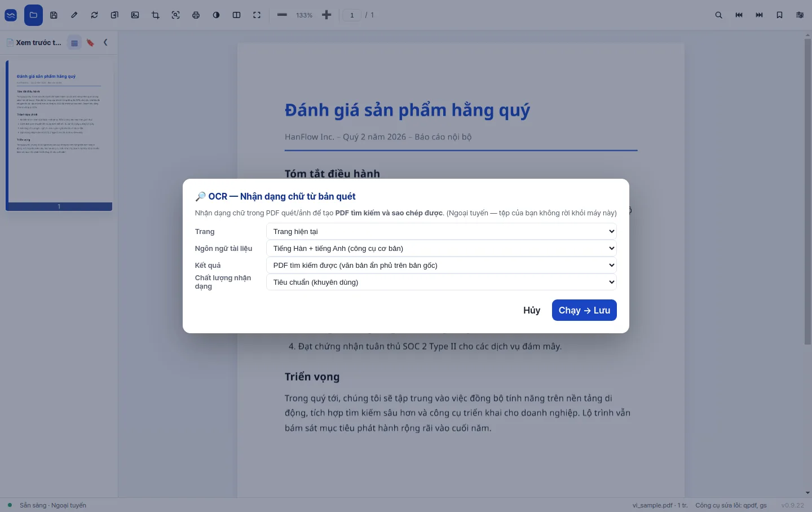Select the page 1 thumbnail

tap(59, 135)
